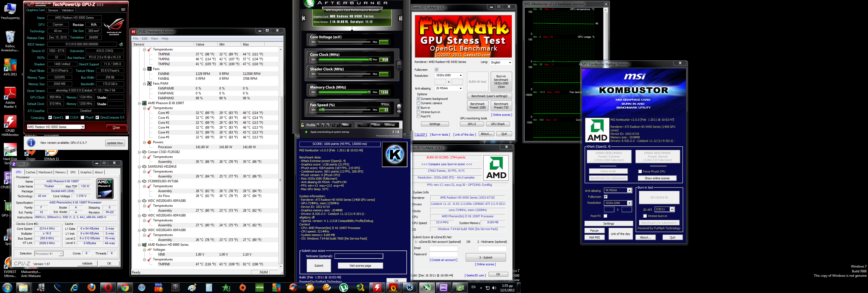Enable Kombustor Force PhysX CPU
Viewport: 868px width, 293px height.
(x=640, y=171)
